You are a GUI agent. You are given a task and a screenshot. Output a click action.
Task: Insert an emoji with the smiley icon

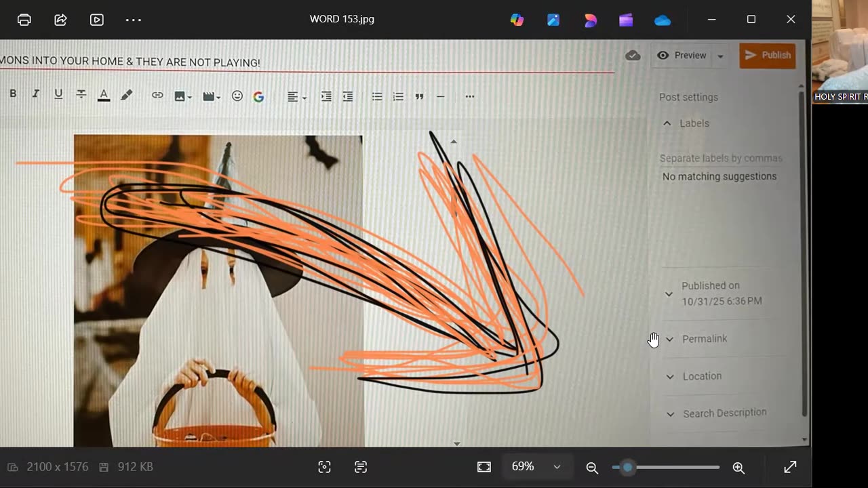click(237, 96)
